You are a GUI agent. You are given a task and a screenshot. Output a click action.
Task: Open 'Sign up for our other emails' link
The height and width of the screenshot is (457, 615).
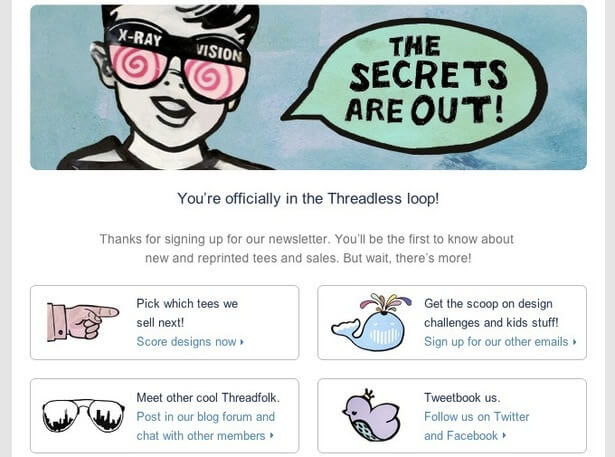coord(496,342)
